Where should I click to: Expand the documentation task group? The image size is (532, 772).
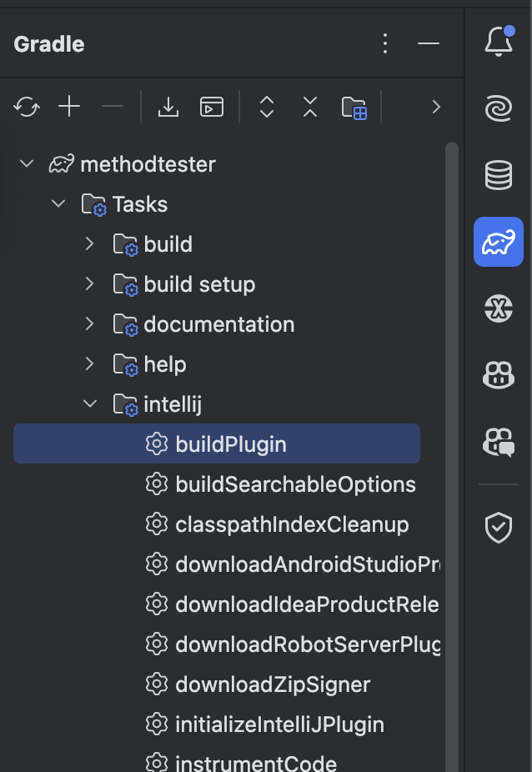click(90, 324)
